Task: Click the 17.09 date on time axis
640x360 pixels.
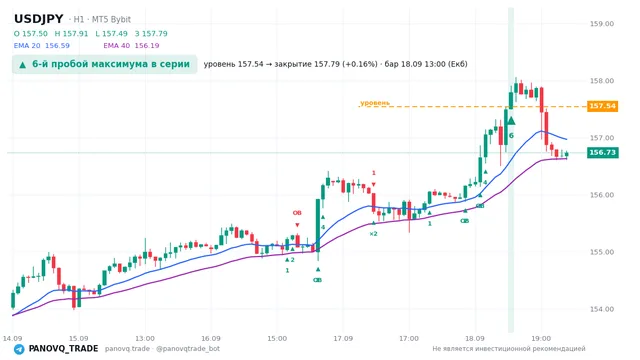Action: pos(343,338)
